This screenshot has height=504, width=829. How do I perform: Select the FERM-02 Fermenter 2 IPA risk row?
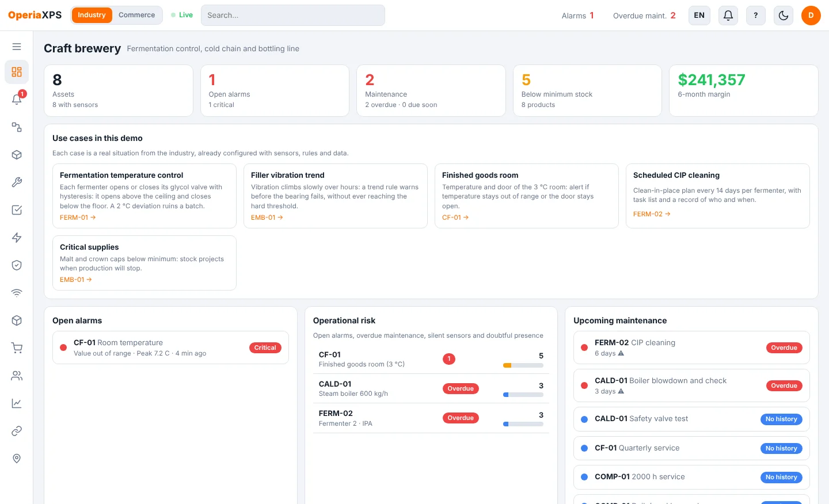[431, 418]
